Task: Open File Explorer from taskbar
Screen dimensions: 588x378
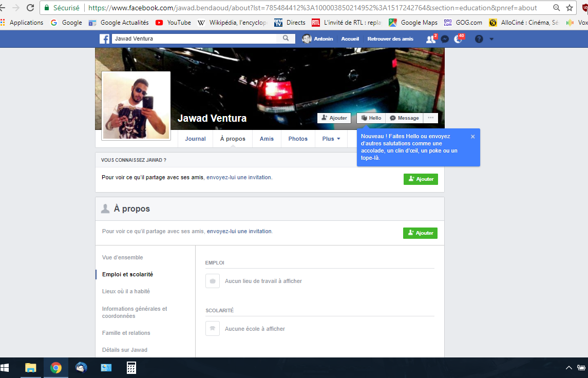Action: (31, 368)
